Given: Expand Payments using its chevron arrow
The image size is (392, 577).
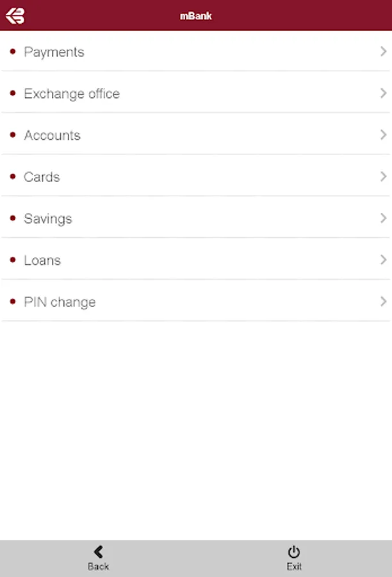Looking at the screenshot, I should pyautogui.click(x=383, y=51).
